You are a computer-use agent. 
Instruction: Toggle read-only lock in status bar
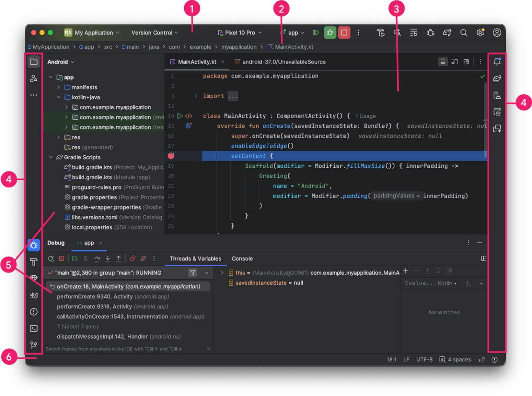(x=482, y=360)
